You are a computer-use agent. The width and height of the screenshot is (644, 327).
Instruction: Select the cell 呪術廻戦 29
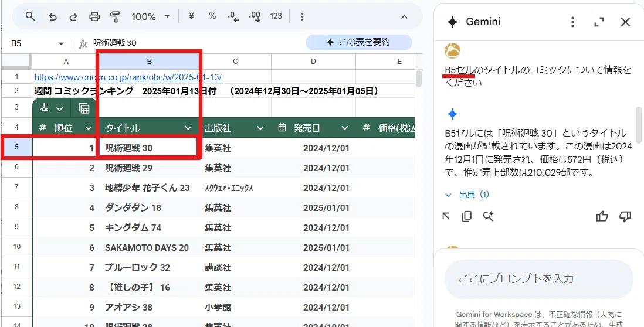click(150, 168)
